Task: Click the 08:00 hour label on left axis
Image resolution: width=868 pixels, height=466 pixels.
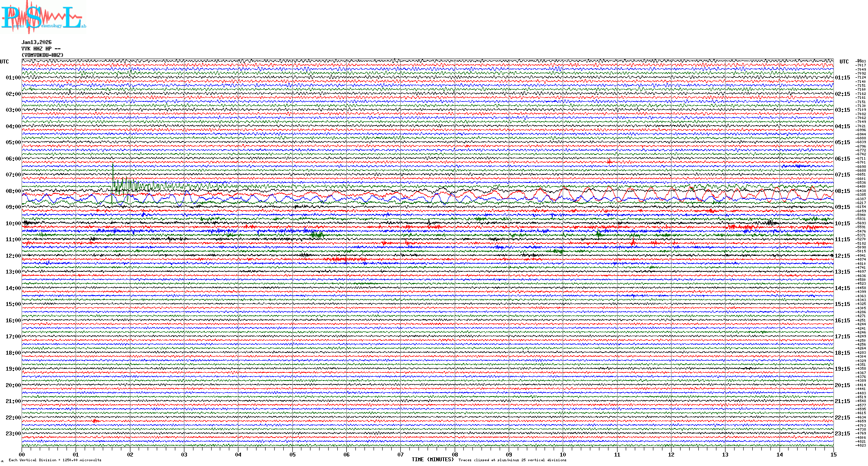Action: tap(13, 191)
